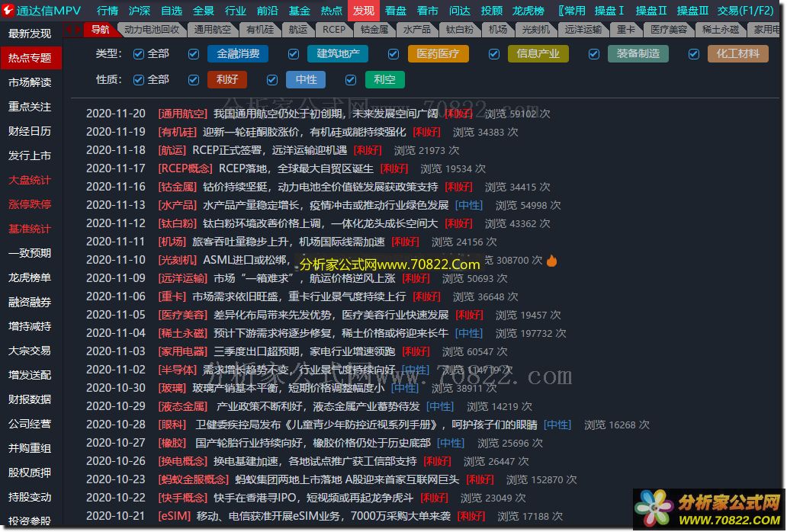The height and width of the screenshot is (532, 787).
Task: Open 大盘统计 in the sidebar
Action: tap(30, 180)
